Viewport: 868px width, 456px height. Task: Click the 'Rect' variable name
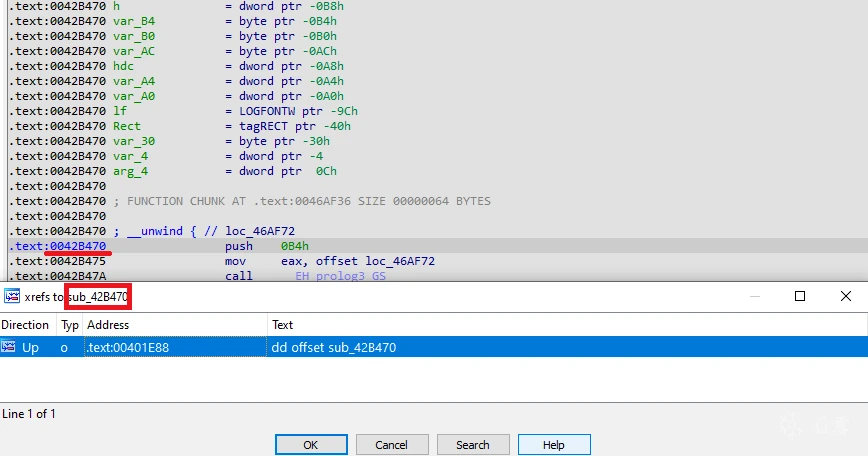127,126
